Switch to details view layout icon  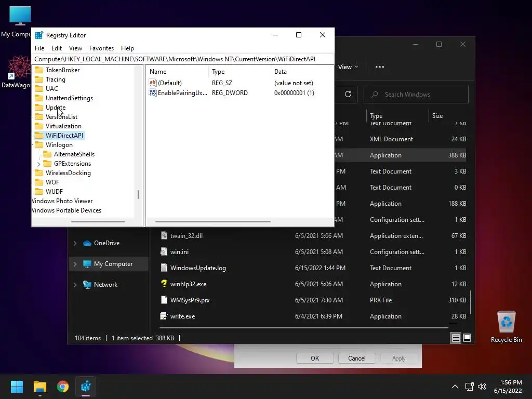point(456,338)
